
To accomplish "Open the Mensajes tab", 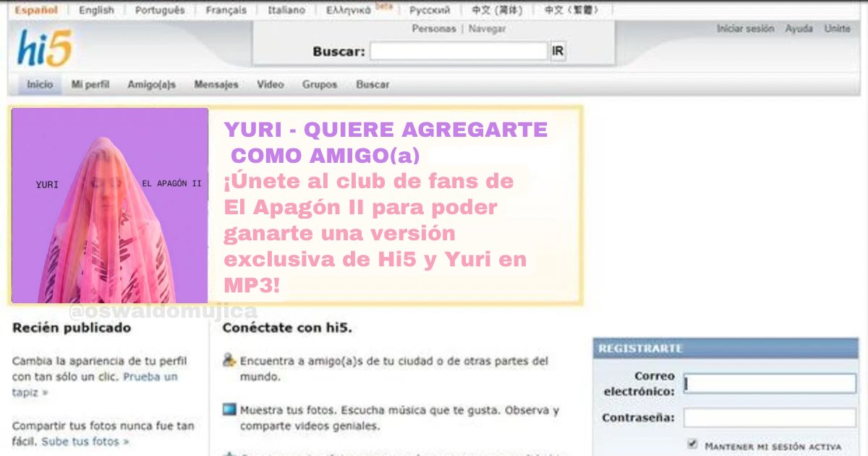I will tap(216, 85).
